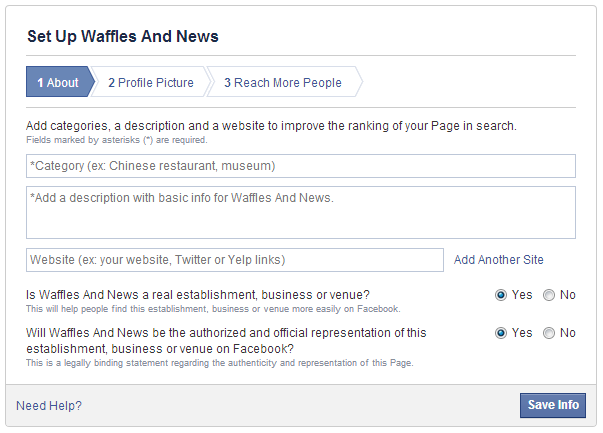
Task: Click the Add Another Site link
Action: 498,260
